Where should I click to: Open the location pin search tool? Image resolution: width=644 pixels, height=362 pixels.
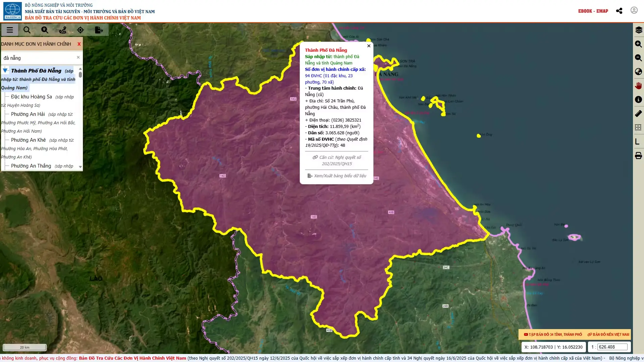(45, 30)
